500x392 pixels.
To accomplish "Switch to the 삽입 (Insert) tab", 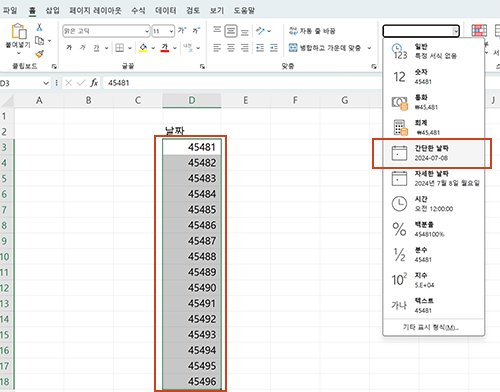I will pyautogui.click(x=53, y=10).
